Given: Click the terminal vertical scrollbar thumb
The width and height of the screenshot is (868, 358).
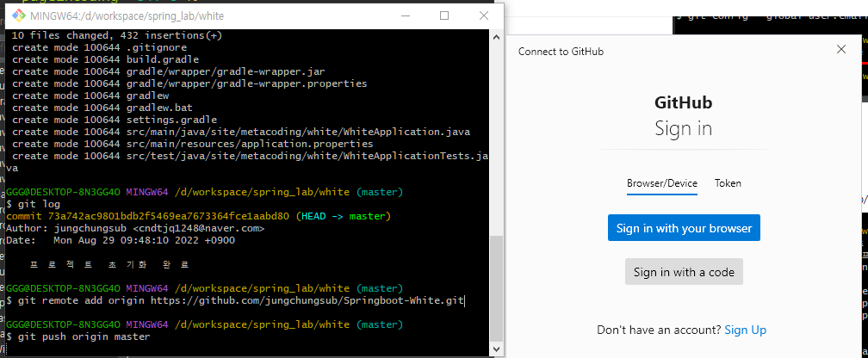Looking at the screenshot, I should click(x=497, y=287).
